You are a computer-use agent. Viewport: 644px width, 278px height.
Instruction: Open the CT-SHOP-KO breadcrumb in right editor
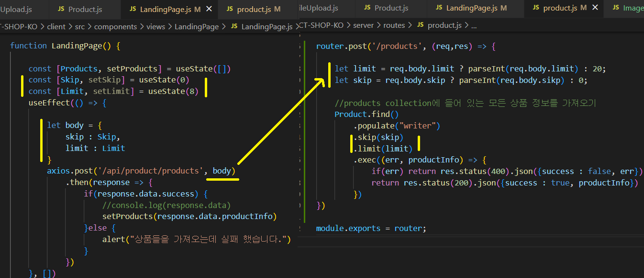point(321,25)
